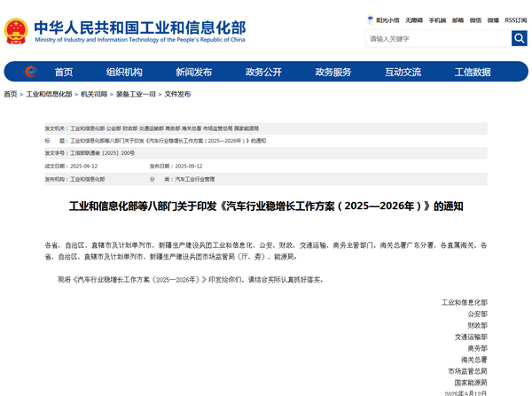Open the 首页 navigation tab
Screen dimensions: 532x396
pyautogui.click(x=64, y=72)
